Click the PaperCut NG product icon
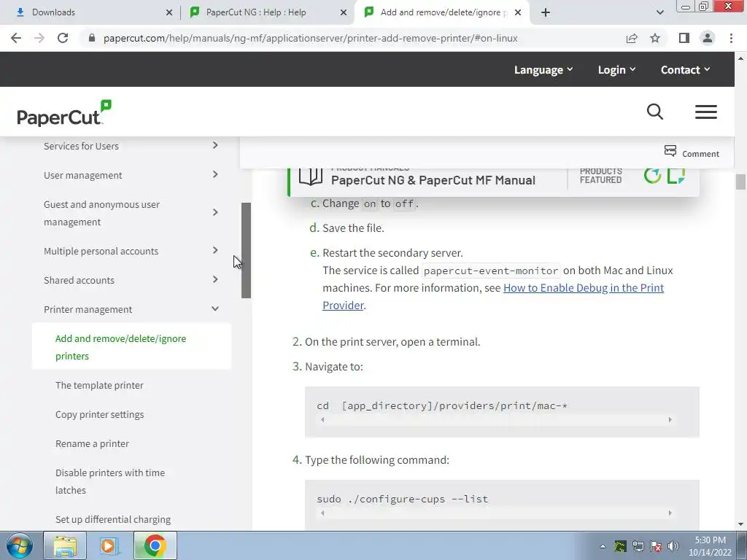The width and height of the screenshot is (747, 560). point(652,175)
